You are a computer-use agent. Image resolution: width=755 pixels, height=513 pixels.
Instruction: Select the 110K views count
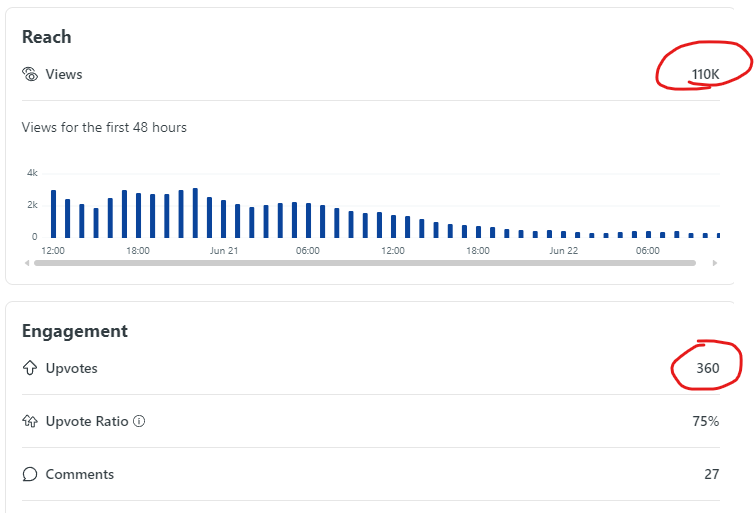(705, 74)
